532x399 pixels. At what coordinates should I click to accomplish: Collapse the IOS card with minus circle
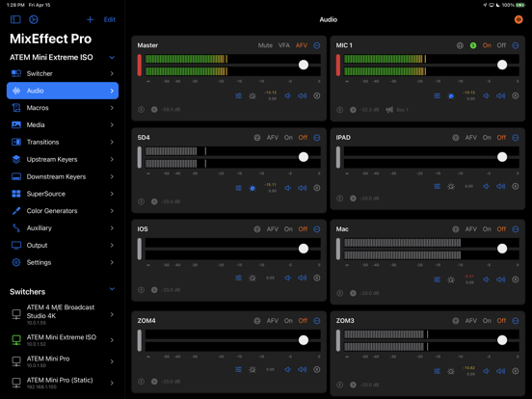tap(317, 229)
